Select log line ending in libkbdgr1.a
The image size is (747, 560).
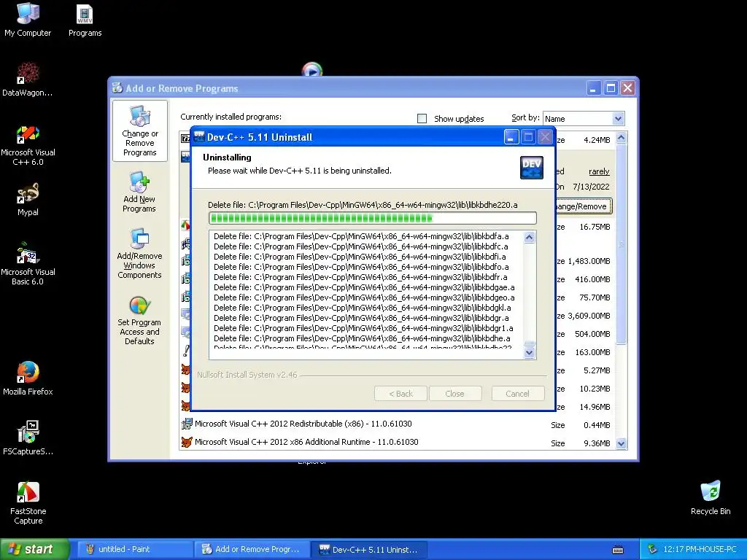point(363,328)
